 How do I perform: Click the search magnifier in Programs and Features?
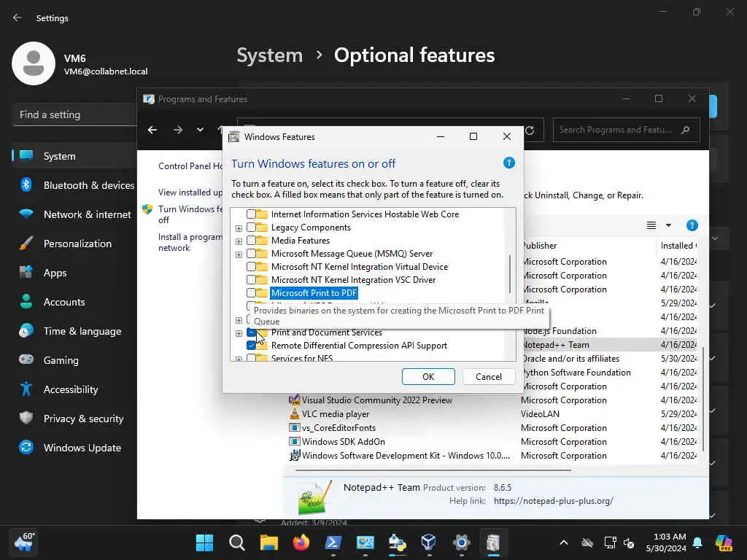point(686,130)
